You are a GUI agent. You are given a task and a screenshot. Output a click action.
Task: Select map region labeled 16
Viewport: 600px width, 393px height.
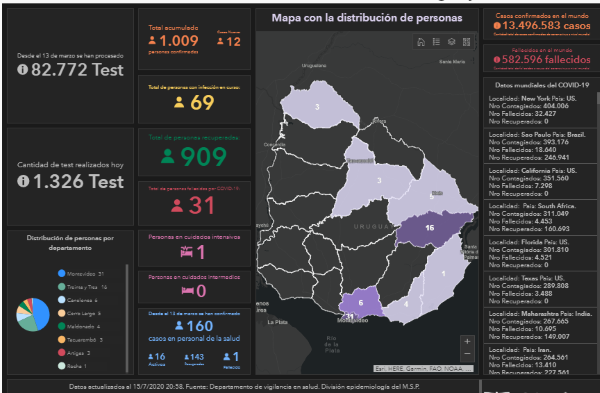(429, 228)
